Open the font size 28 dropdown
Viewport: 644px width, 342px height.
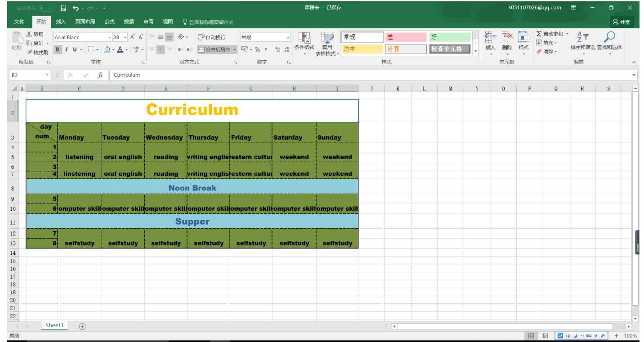(125, 37)
